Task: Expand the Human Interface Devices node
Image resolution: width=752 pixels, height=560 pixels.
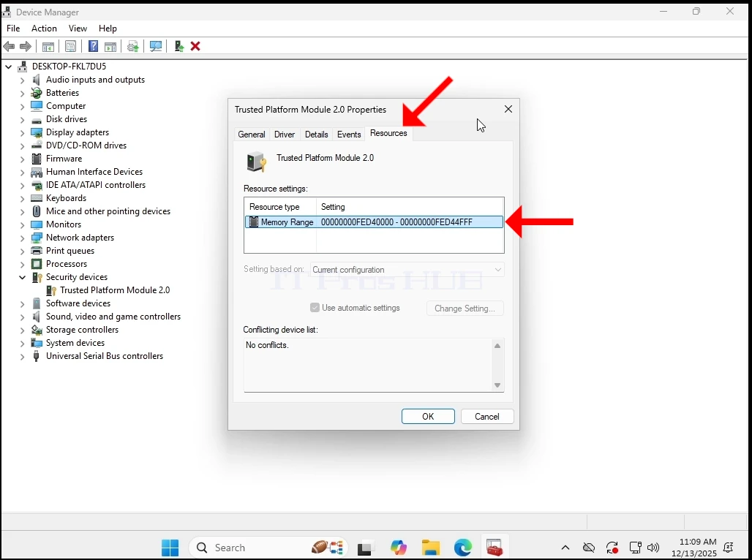Action: click(x=22, y=172)
